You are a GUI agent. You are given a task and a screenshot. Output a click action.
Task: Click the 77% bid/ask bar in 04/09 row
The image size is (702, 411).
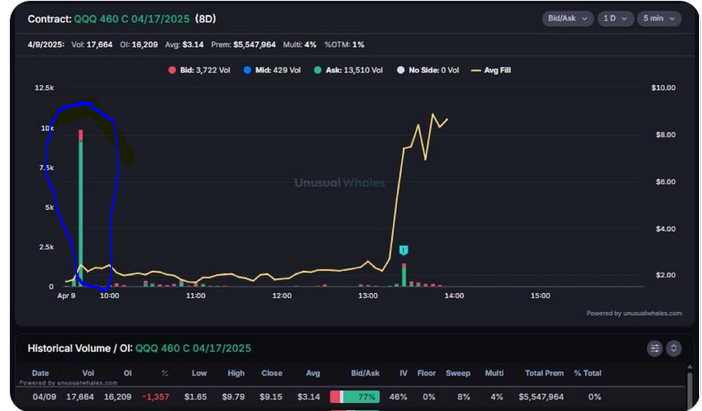point(355,397)
